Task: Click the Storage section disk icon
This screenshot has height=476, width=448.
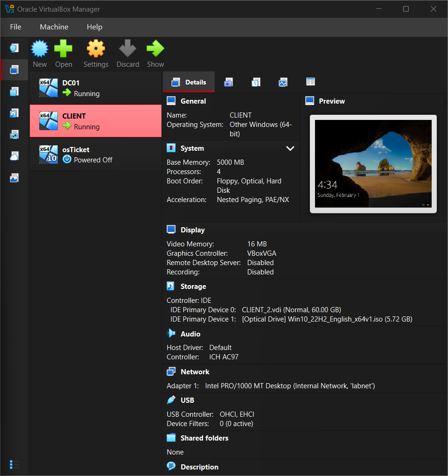Action: tap(171, 286)
